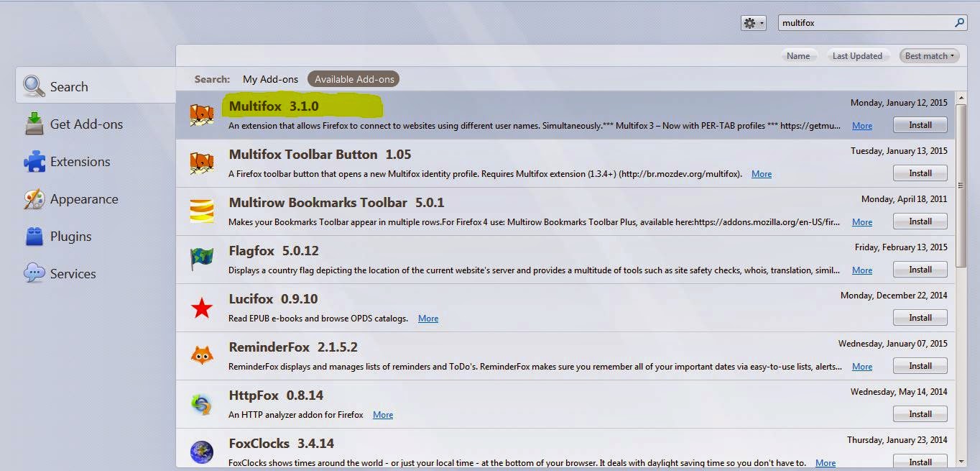Select the FoxClocks 3.4.14 title
The width and height of the screenshot is (980, 471).
282,444
